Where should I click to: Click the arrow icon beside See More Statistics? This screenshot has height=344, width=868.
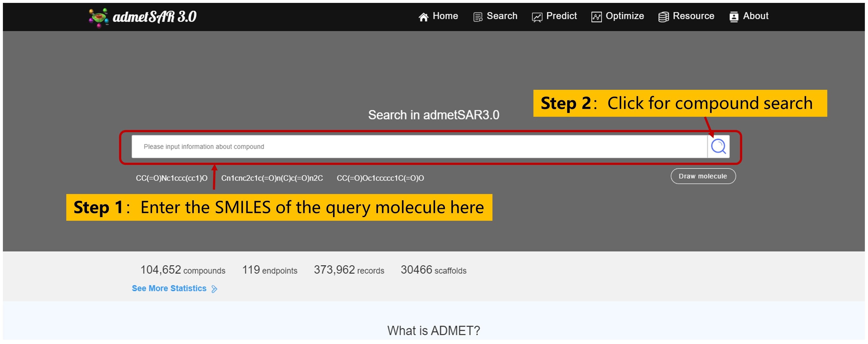214,289
